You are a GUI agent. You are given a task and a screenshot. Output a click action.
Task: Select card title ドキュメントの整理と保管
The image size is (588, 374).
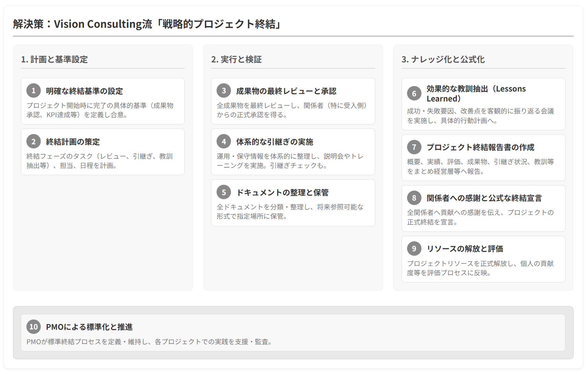pyautogui.click(x=283, y=192)
